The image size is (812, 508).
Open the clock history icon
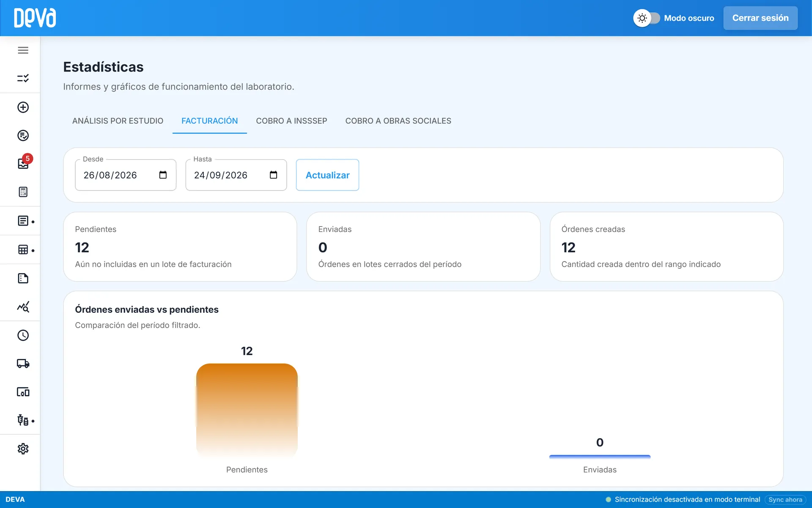pyautogui.click(x=23, y=335)
